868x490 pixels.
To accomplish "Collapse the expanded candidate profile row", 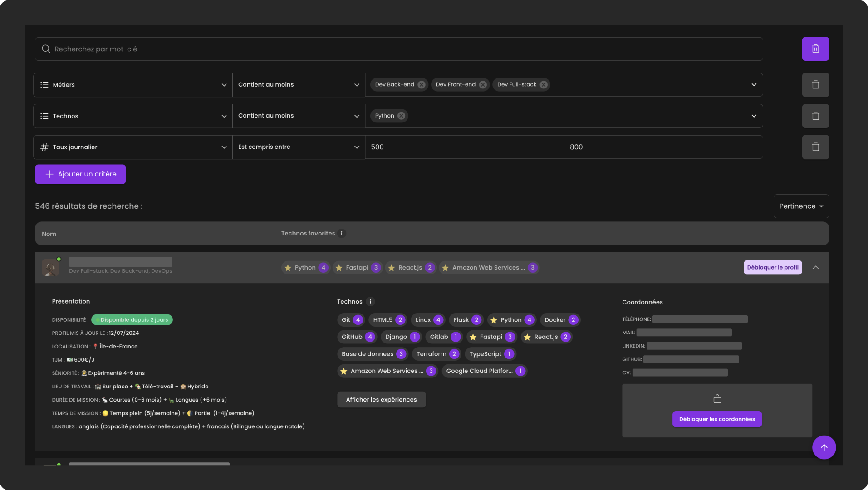I will tap(815, 268).
